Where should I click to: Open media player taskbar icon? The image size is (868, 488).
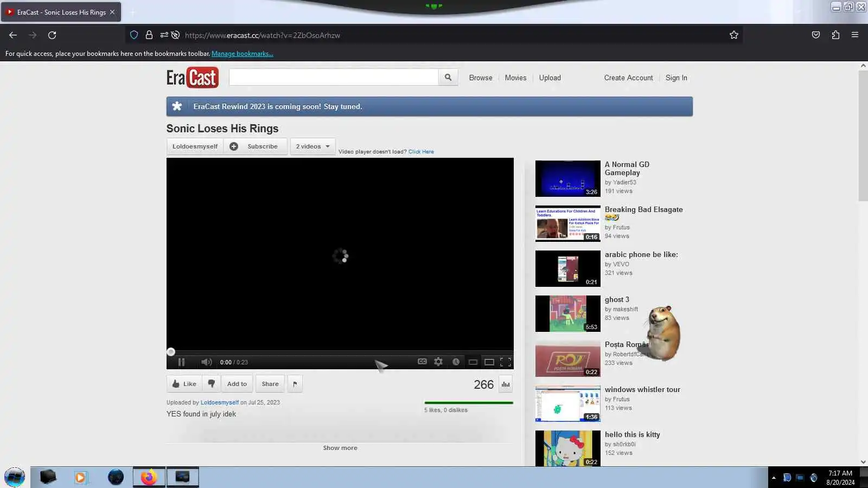pyautogui.click(x=81, y=477)
